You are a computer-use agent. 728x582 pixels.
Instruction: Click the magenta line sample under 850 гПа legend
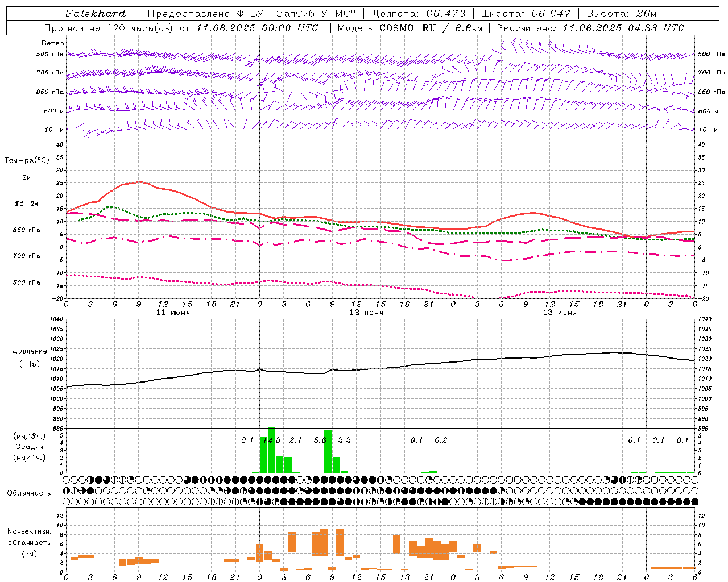[x=26, y=236]
